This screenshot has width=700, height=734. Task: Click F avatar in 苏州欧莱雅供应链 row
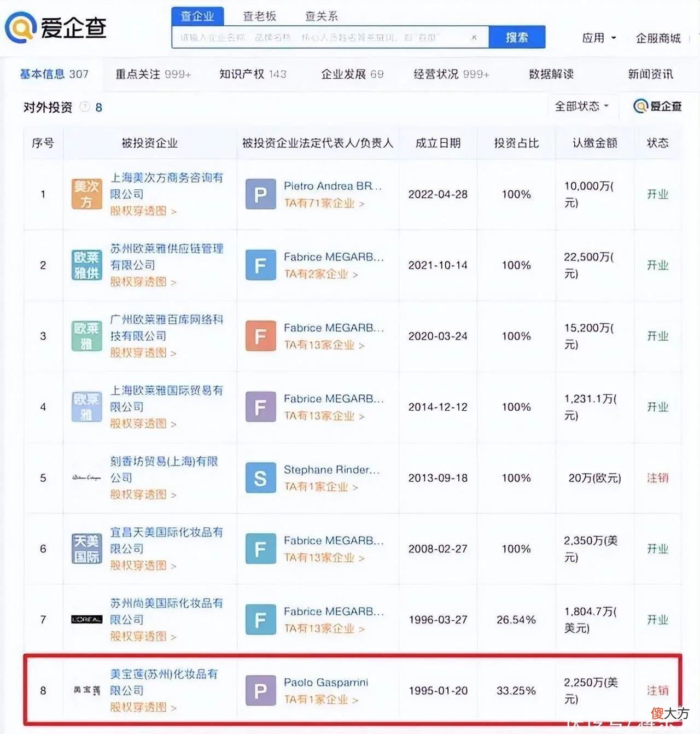(x=260, y=265)
